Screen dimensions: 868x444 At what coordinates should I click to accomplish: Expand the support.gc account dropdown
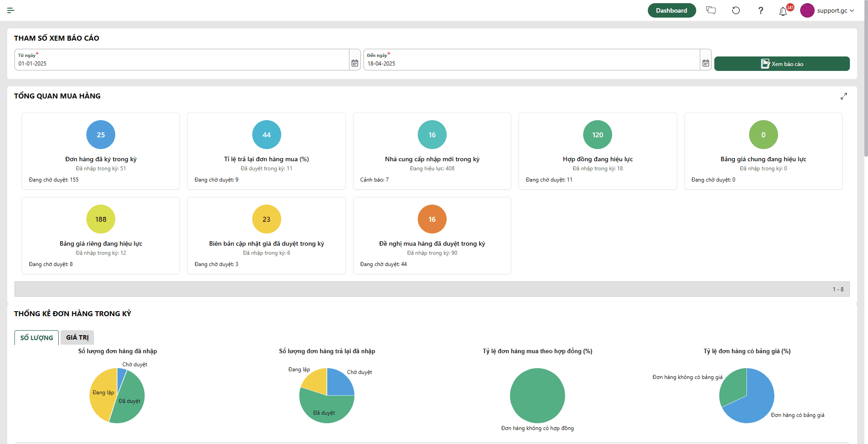click(x=852, y=11)
